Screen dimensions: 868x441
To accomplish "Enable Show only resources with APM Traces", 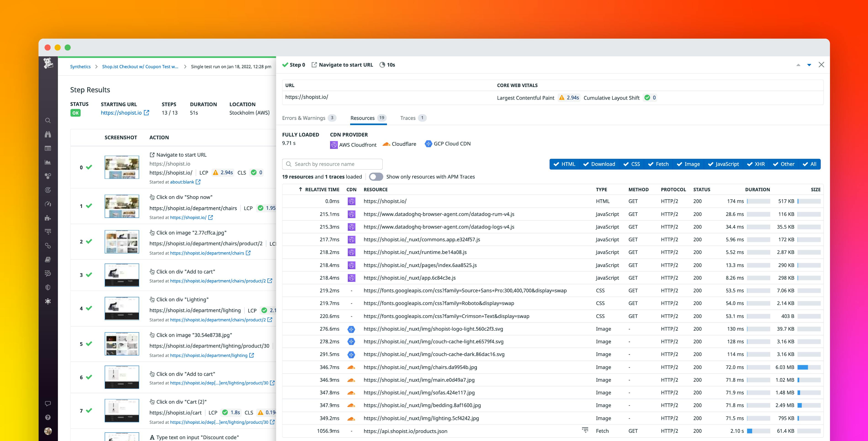I will (x=376, y=176).
